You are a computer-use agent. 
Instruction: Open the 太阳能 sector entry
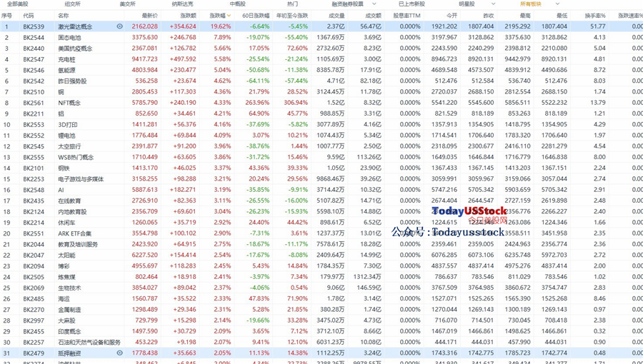321,255
